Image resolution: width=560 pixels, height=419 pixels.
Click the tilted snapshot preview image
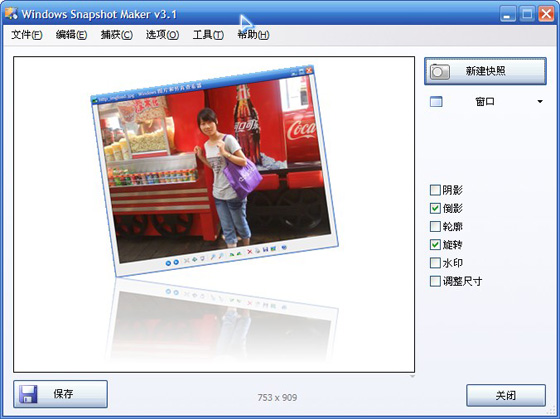point(214,171)
